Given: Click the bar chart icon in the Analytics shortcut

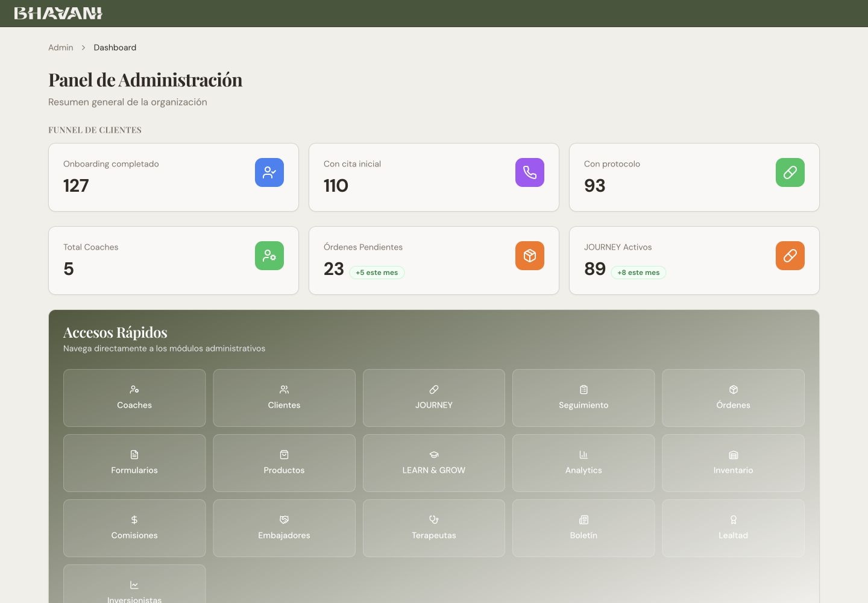Looking at the screenshot, I should point(583,455).
